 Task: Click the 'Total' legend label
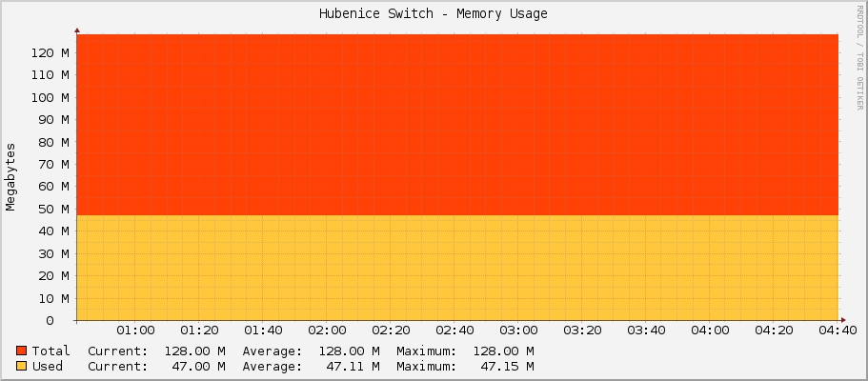point(50,351)
